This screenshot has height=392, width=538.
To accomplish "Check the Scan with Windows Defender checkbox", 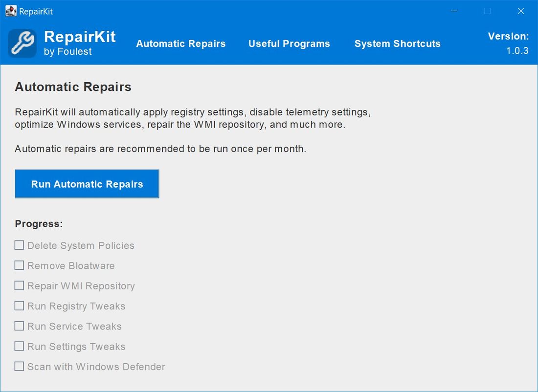I will [19, 366].
